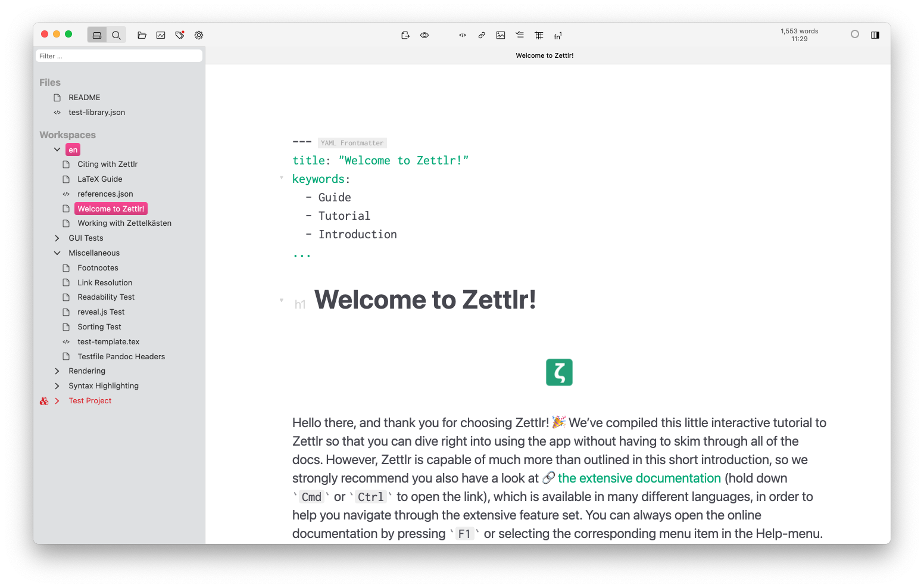This screenshot has height=588, width=924.
Task: Toggle readability mode eye icon
Action: point(424,35)
